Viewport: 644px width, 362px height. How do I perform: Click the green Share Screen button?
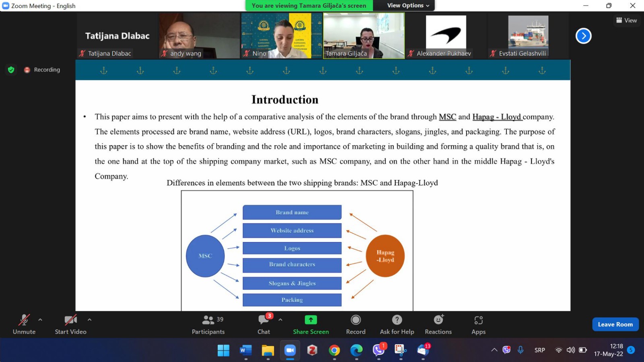[311, 325]
